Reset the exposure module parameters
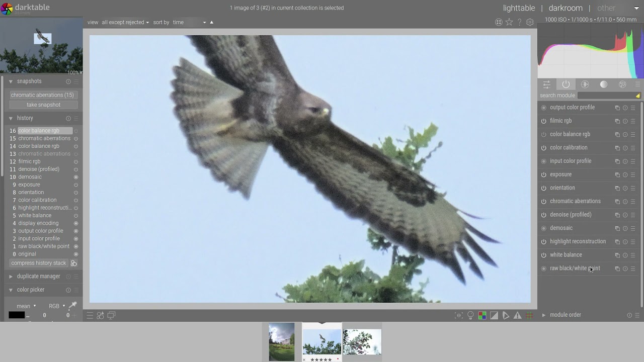 [625, 175]
